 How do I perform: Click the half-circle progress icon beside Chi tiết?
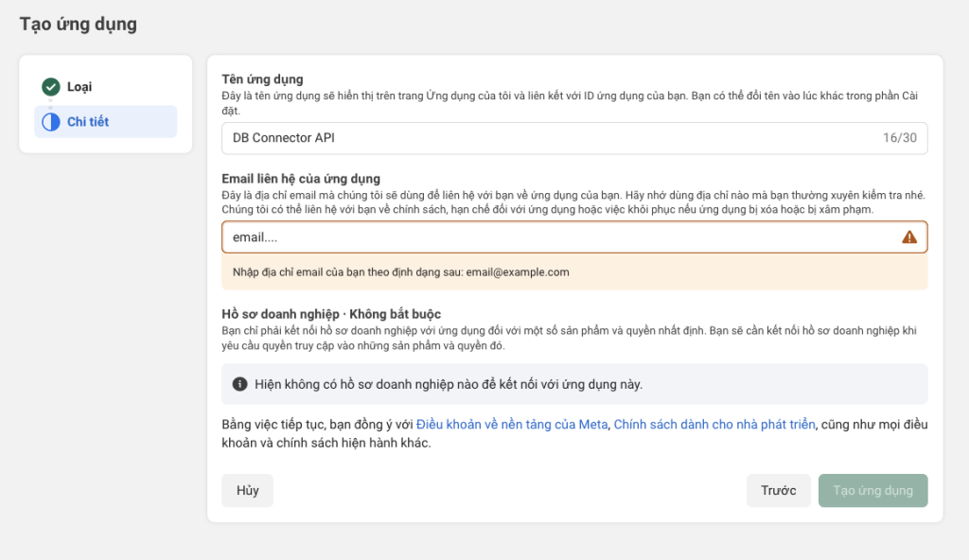(51, 122)
